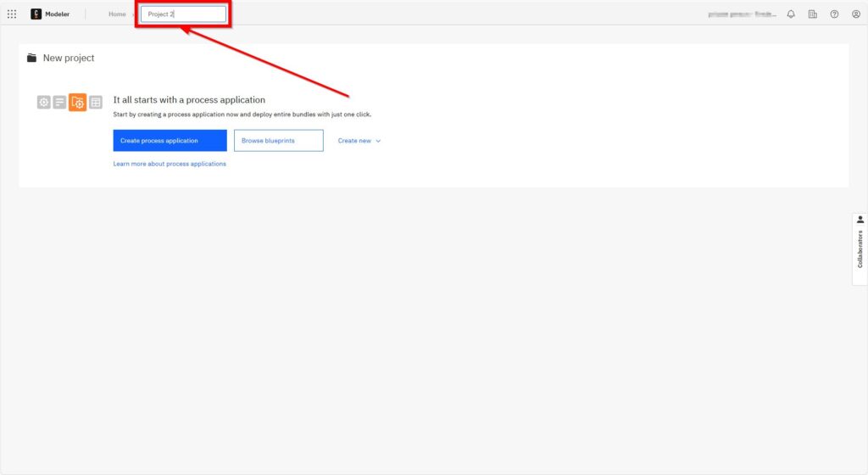Click the New project folder icon

tap(31, 58)
